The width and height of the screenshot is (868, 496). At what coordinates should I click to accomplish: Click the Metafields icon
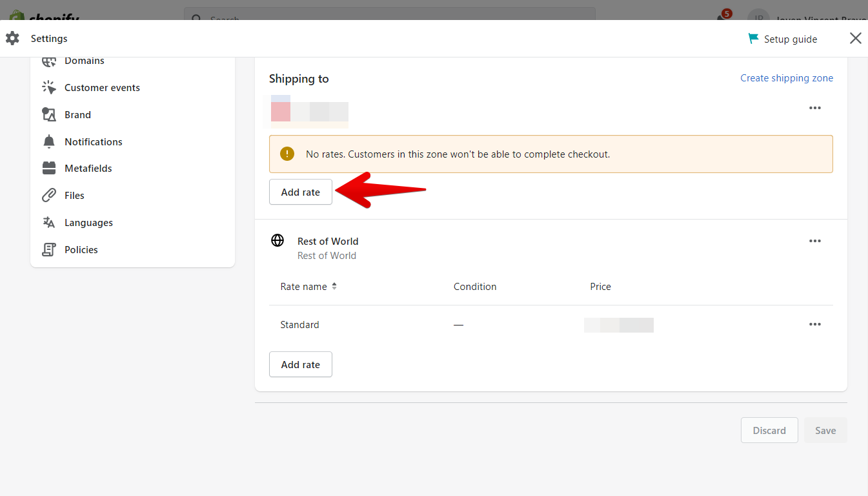(x=49, y=168)
